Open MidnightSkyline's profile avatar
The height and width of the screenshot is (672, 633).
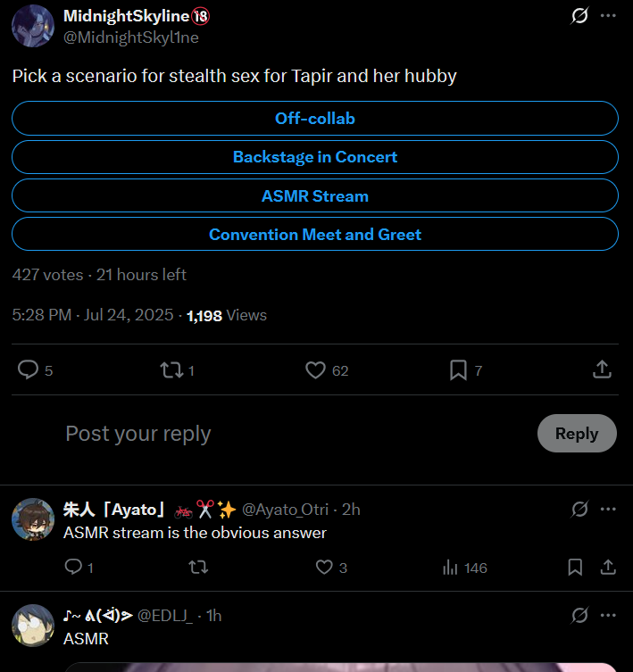[33, 26]
